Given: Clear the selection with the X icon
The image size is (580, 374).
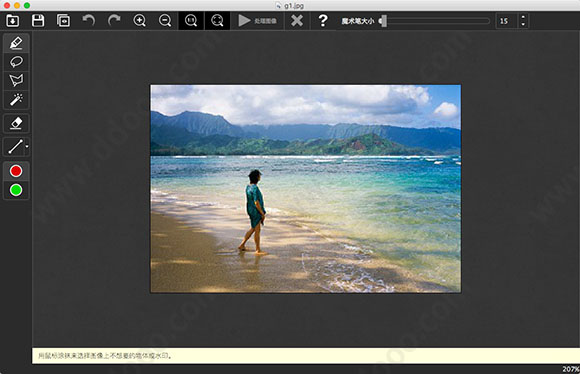Looking at the screenshot, I should pyautogui.click(x=297, y=21).
